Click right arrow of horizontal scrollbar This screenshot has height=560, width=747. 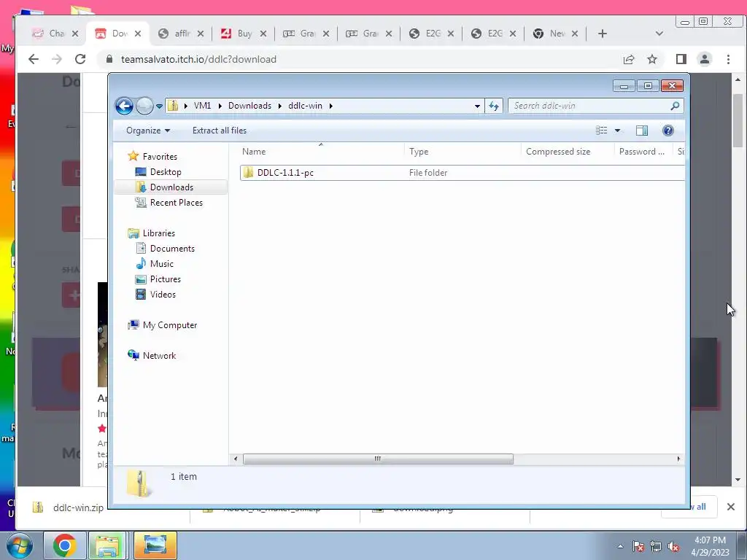(x=678, y=459)
